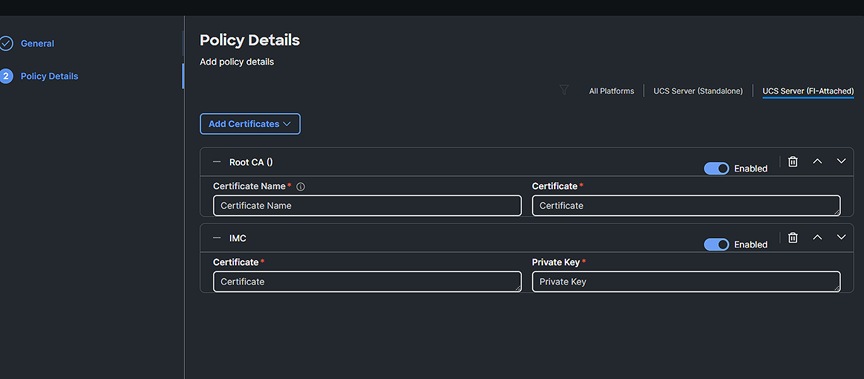Click the Private Key label
Screen dimensions: 864x379
pyautogui.click(x=555, y=262)
